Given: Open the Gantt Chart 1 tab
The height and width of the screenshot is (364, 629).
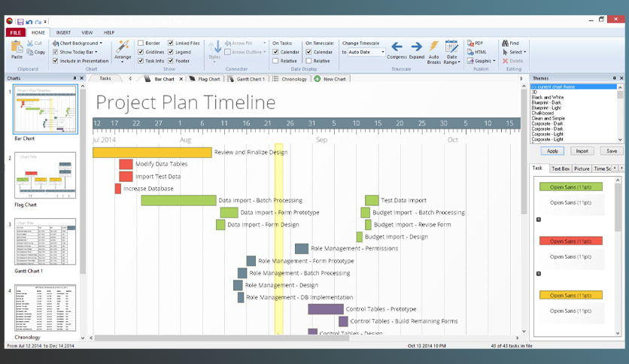Looking at the screenshot, I should 246,79.
